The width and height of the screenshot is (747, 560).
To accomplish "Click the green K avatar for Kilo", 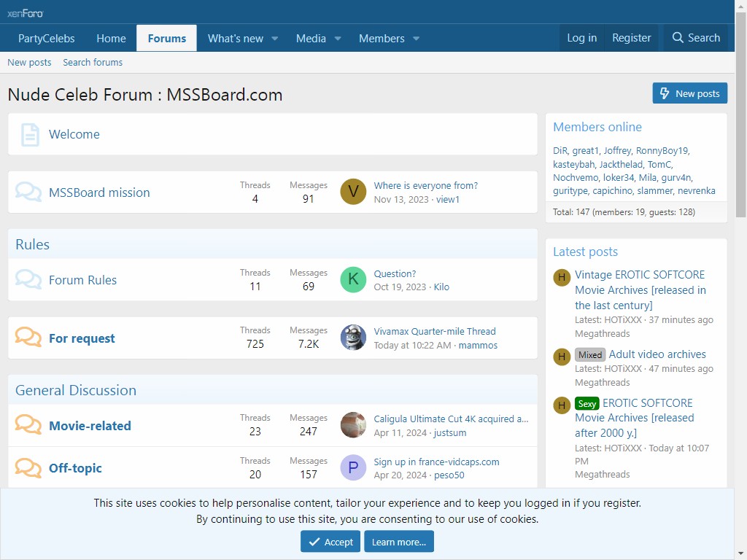I will [x=353, y=279].
